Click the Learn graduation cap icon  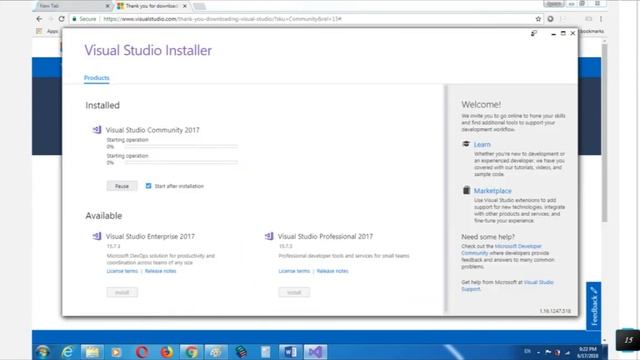pyautogui.click(x=466, y=144)
